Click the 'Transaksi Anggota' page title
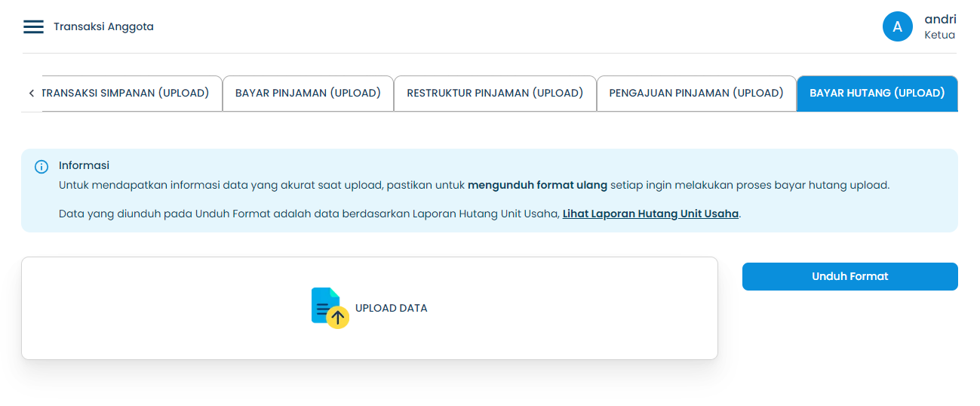The width and height of the screenshot is (980, 406). click(x=103, y=26)
